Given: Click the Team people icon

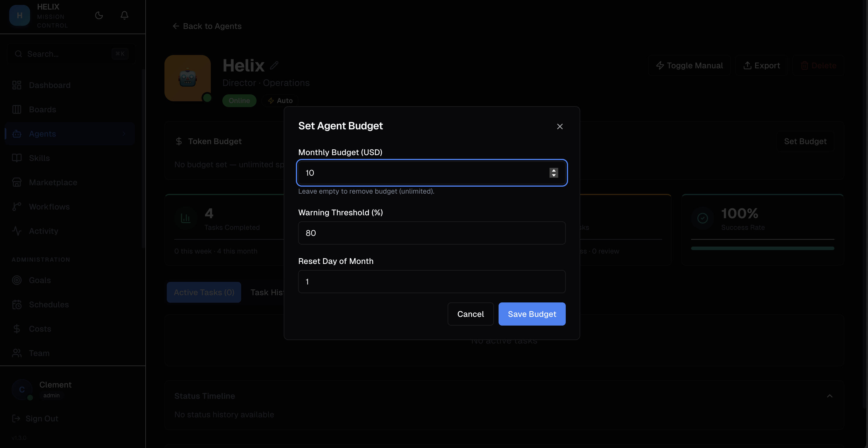Looking at the screenshot, I should tap(17, 353).
